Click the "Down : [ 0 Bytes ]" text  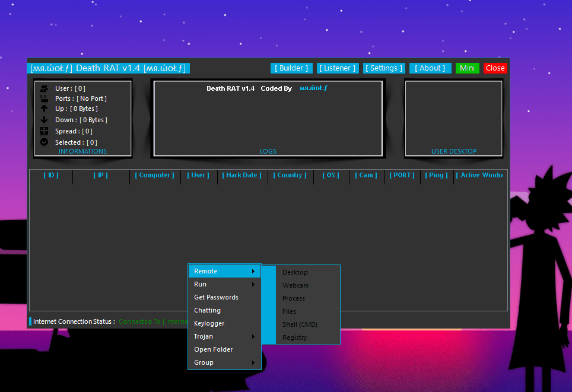(81, 120)
